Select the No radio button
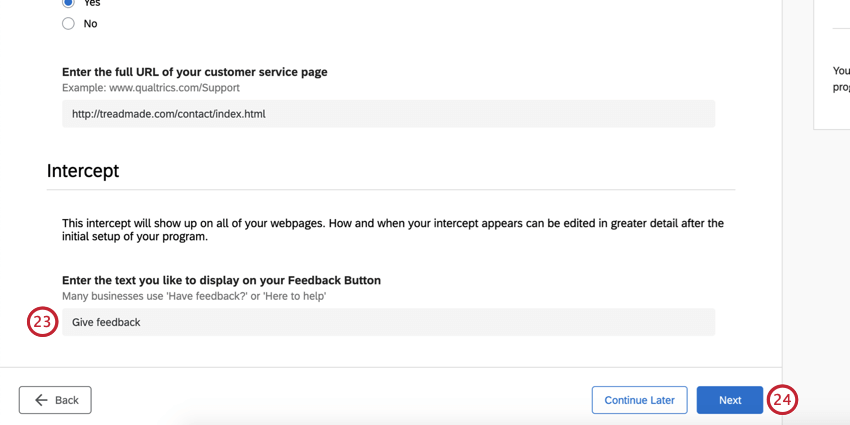Image resolution: width=850 pixels, height=425 pixels. click(68, 23)
